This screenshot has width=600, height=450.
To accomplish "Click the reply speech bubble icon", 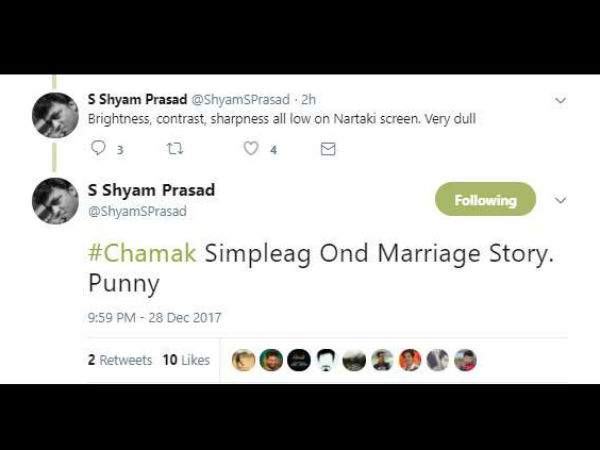I will [98, 148].
